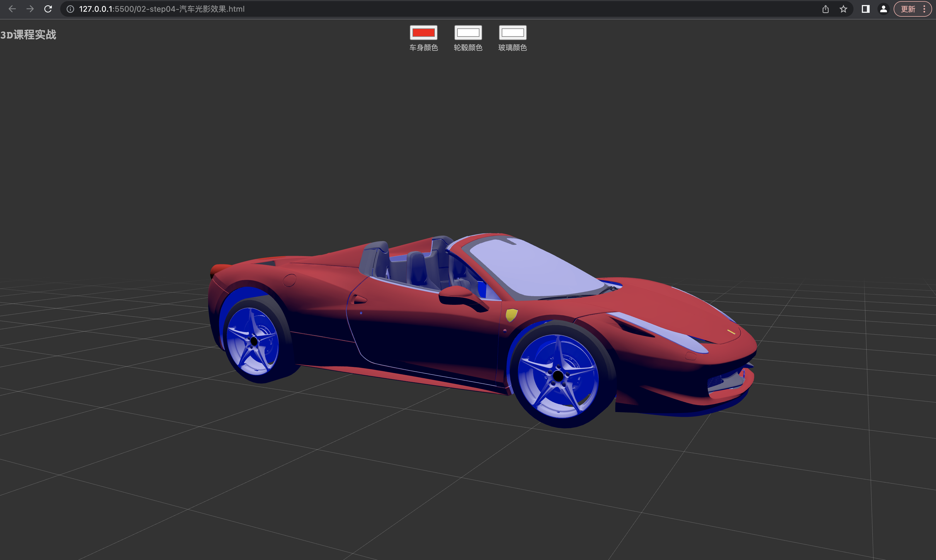Click the car's driver door panel

click(426, 332)
